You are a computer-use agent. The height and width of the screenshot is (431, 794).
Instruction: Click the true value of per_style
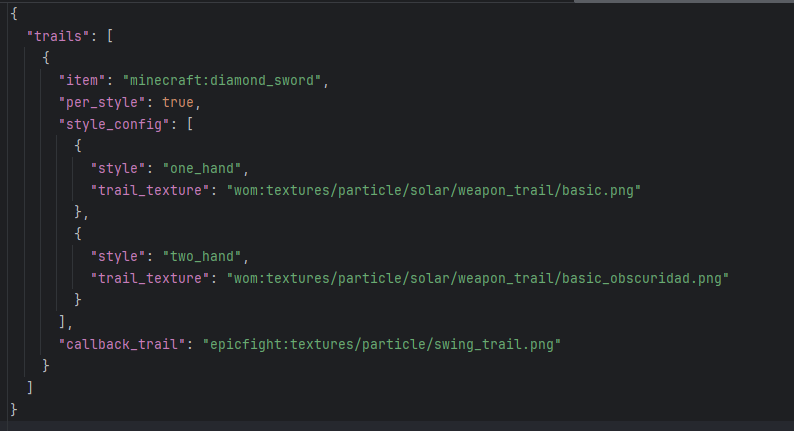coord(178,102)
